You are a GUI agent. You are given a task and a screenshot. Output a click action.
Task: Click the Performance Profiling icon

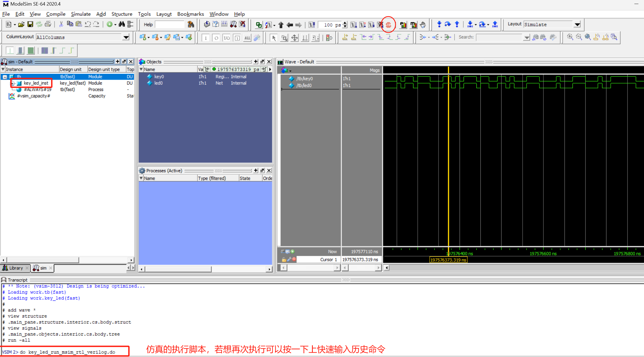coord(403,25)
